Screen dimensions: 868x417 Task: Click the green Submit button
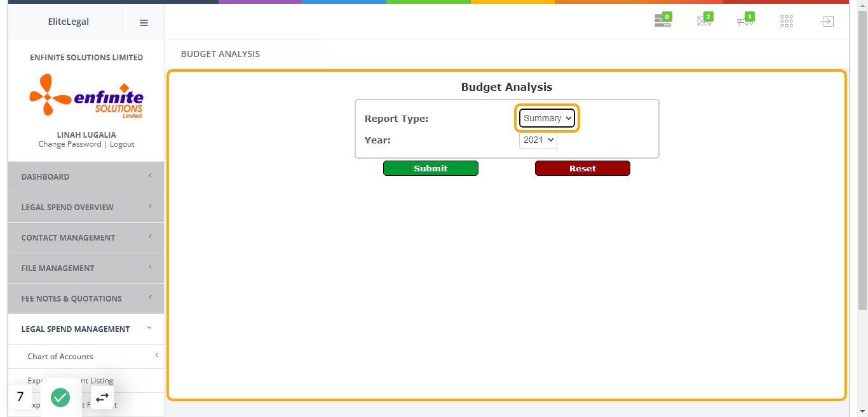coord(431,168)
